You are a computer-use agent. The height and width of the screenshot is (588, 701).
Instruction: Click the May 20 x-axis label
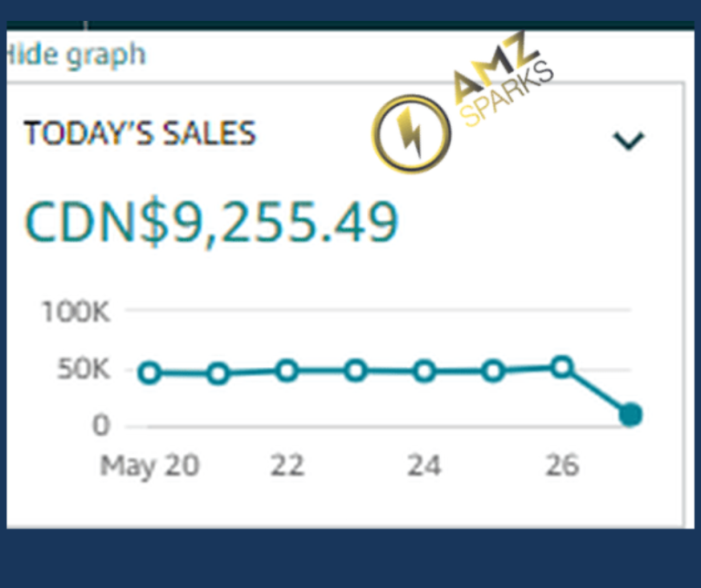[150, 466]
